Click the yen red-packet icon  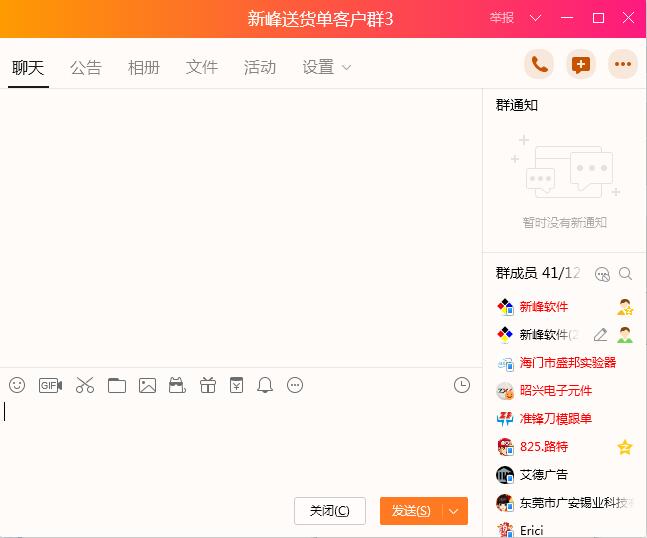click(x=236, y=385)
